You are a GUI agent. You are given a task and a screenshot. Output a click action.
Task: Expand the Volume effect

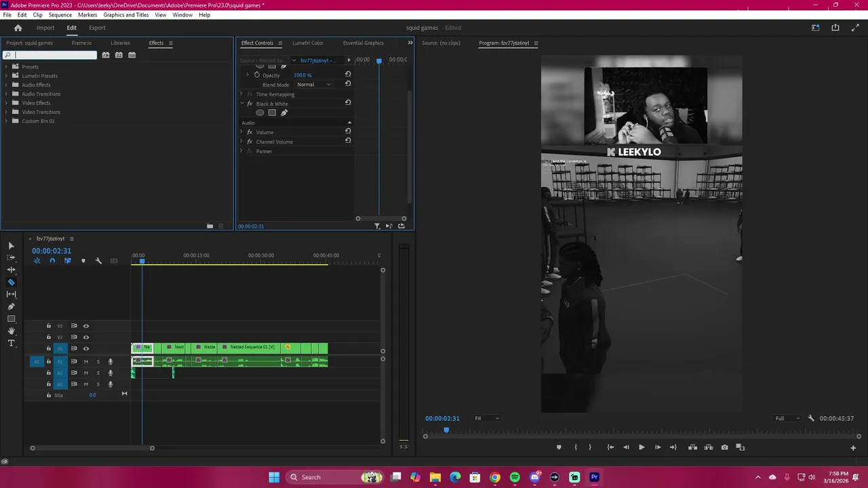pos(242,132)
